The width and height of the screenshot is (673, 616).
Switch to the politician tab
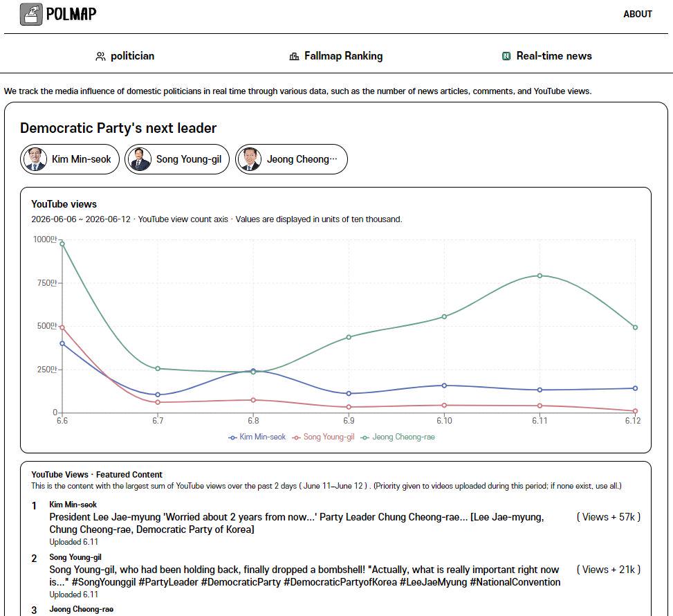pyautogui.click(x=125, y=56)
